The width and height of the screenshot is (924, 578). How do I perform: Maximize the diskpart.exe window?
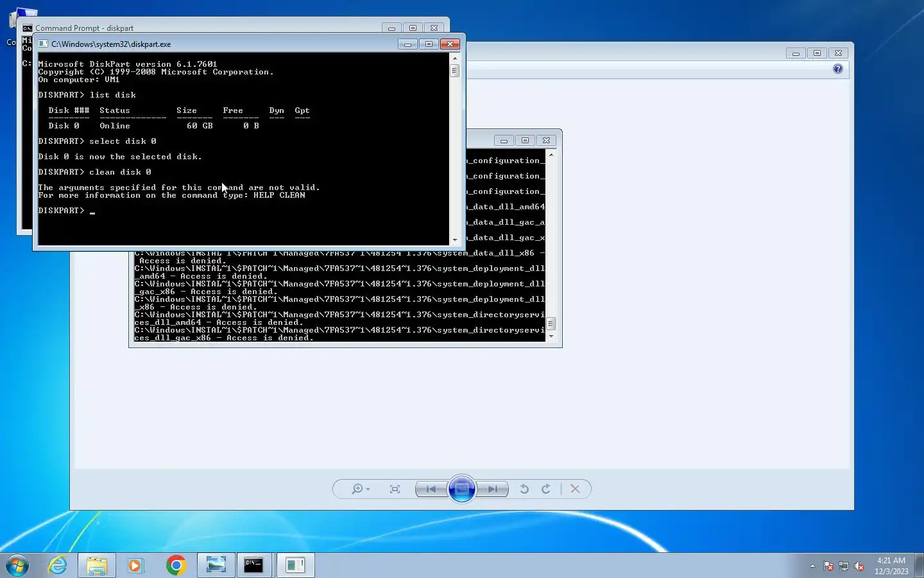point(429,44)
